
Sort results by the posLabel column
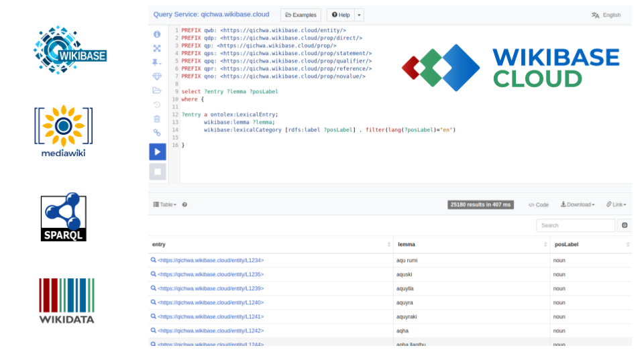(x=627, y=245)
